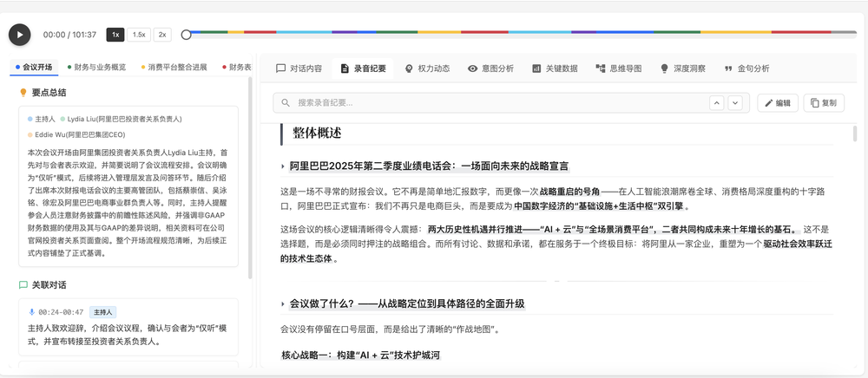Set playback speed to 2x
This screenshot has width=868, height=378.
pos(162,35)
